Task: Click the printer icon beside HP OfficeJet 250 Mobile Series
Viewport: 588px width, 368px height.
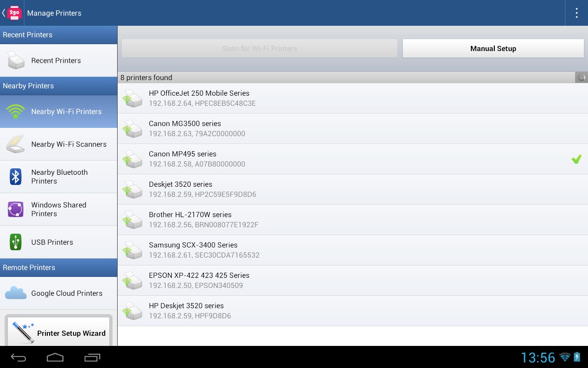Action: pos(133,98)
